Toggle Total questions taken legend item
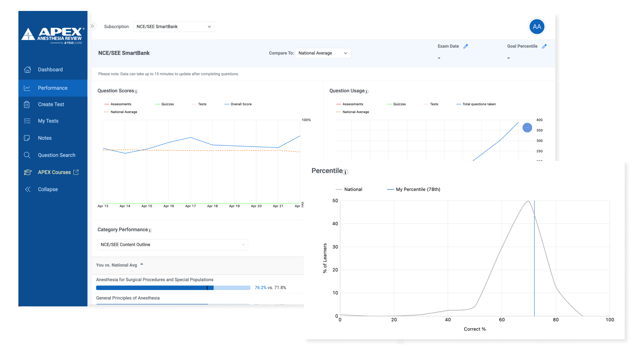This screenshot has height=354, width=644. click(x=476, y=104)
